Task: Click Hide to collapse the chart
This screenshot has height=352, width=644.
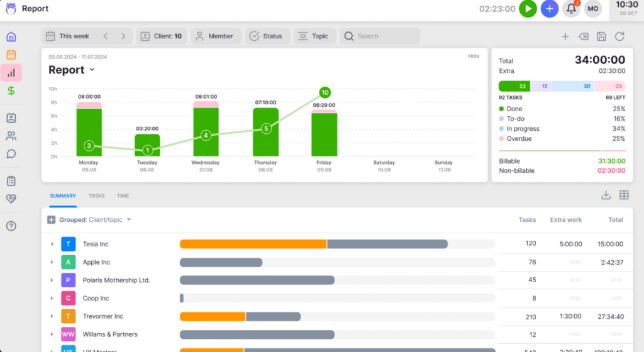Action: [473, 57]
